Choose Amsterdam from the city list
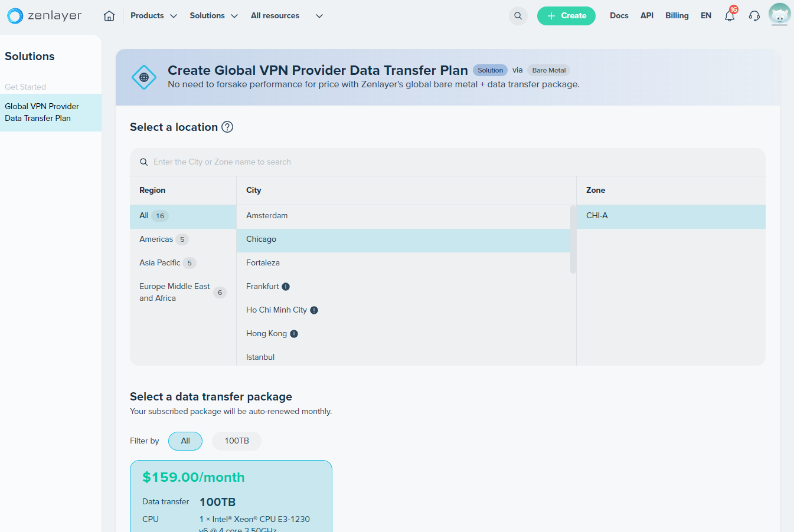794x532 pixels. [x=403, y=216]
